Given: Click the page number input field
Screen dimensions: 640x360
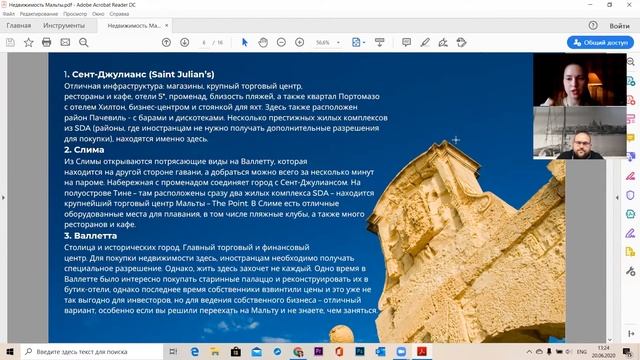Looking at the screenshot, I should (x=204, y=42).
